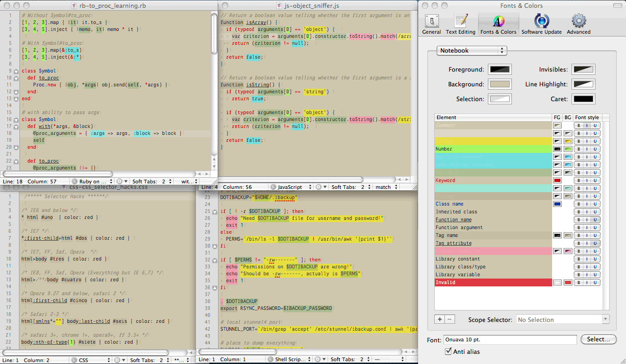Click the add element plus button
Viewport: 626px width, 364px height.
click(x=440, y=319)
